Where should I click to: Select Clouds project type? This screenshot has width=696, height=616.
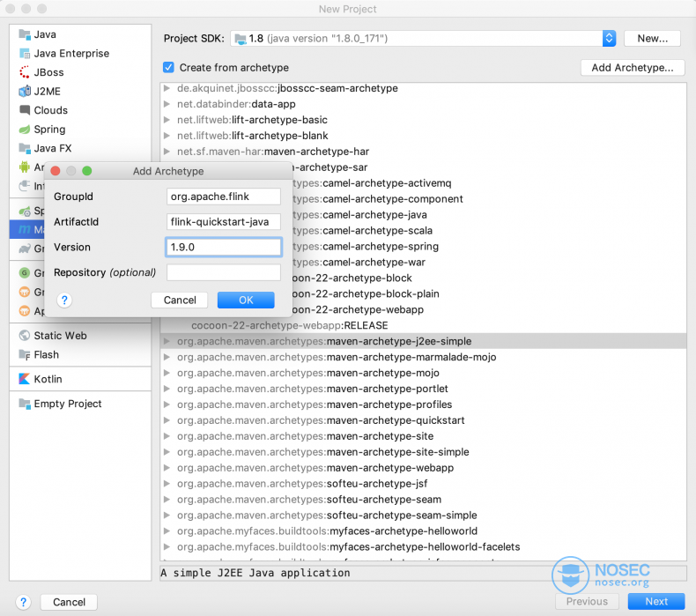[80, 110]
